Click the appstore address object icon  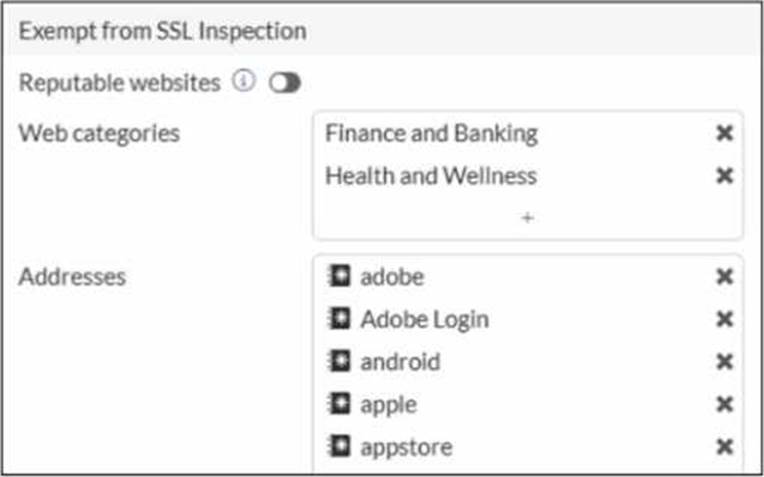(x=340, y=447)
